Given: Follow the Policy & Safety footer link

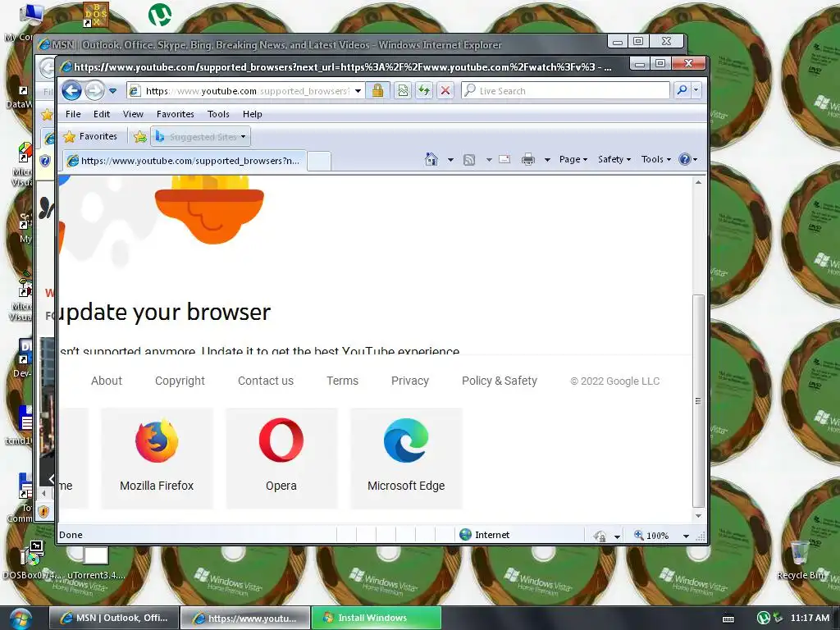Looking at the screenshot, I should point(500,381).
